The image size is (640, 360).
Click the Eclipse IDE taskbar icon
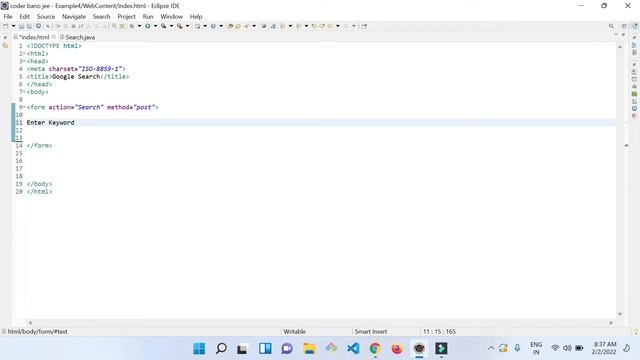419,349
